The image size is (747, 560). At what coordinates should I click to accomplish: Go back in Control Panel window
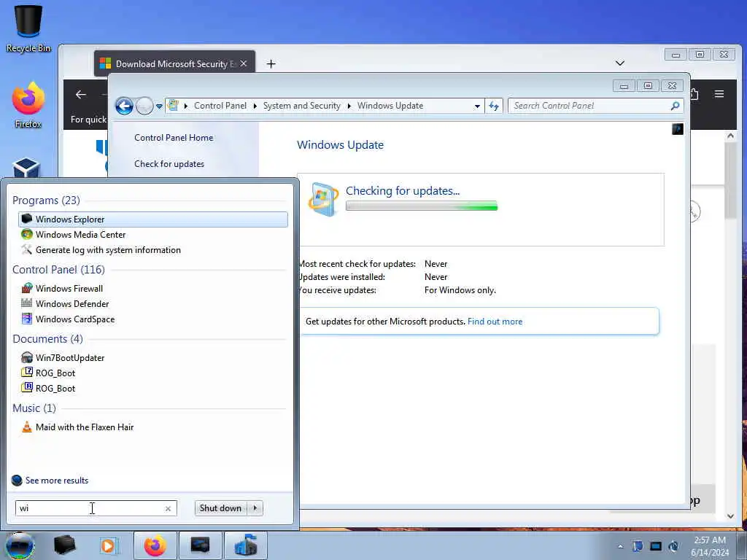coord(124,106)
